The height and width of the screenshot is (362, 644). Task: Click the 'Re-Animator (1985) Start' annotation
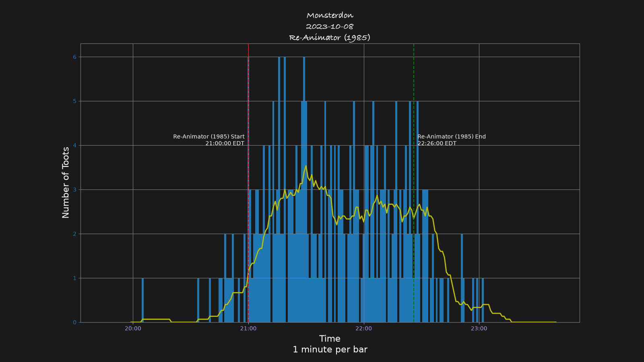click(209, 137)
